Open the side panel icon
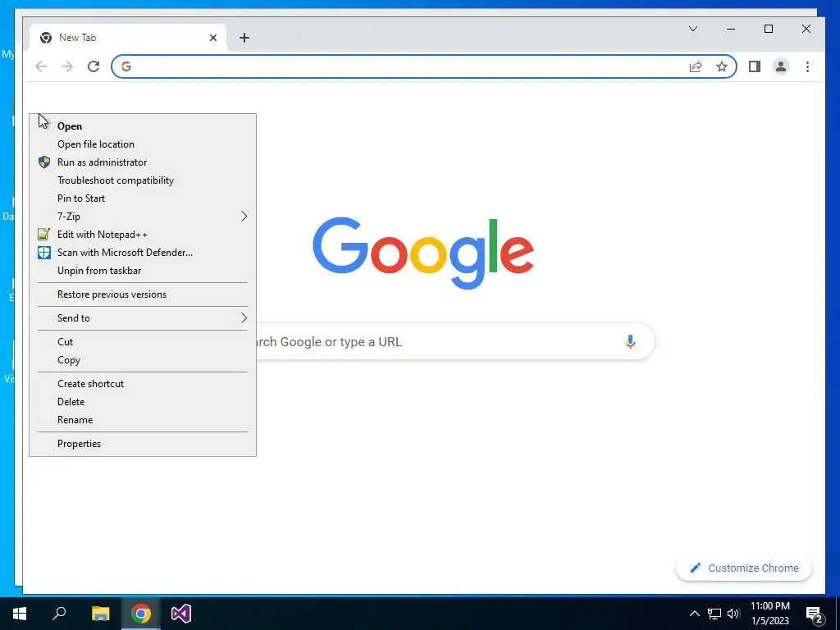This screenshot has height=630, width=840. click(x=755, y=66)
